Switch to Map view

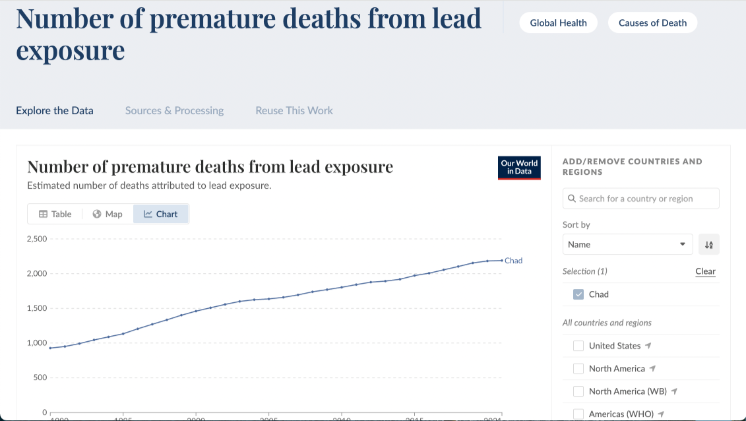pos(107,214)
